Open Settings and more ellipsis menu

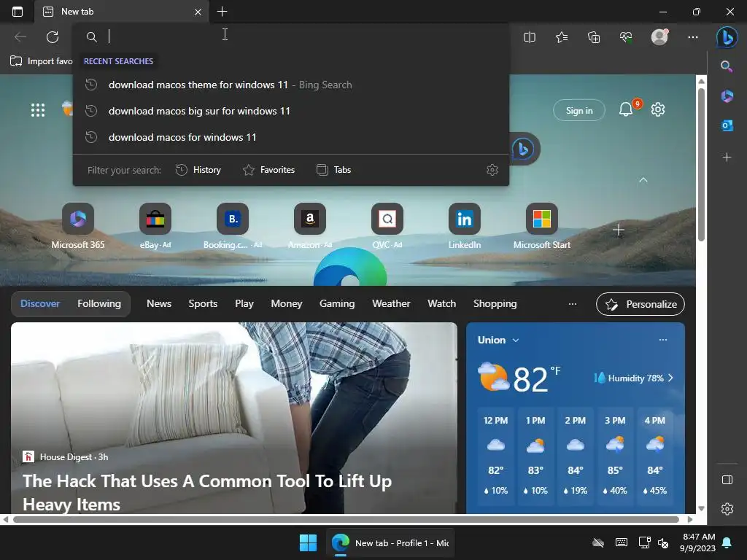click(693, 37)
